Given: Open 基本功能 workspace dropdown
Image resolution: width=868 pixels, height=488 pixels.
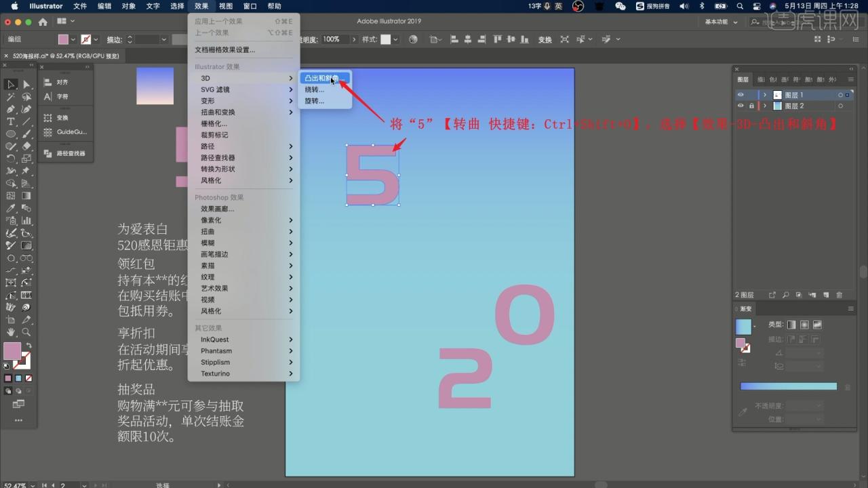Looking at the screenshot, I should (720, 22).
